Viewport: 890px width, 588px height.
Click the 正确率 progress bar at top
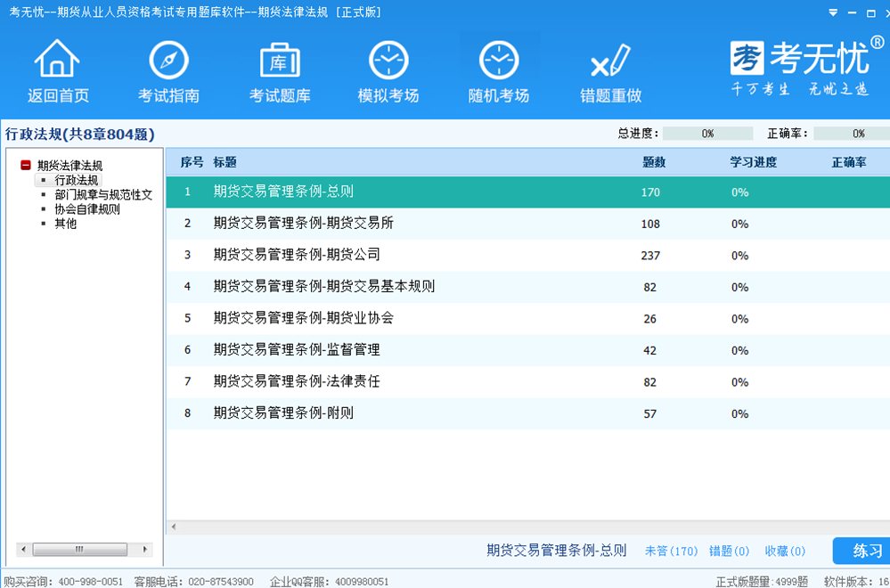pos(852,134)
